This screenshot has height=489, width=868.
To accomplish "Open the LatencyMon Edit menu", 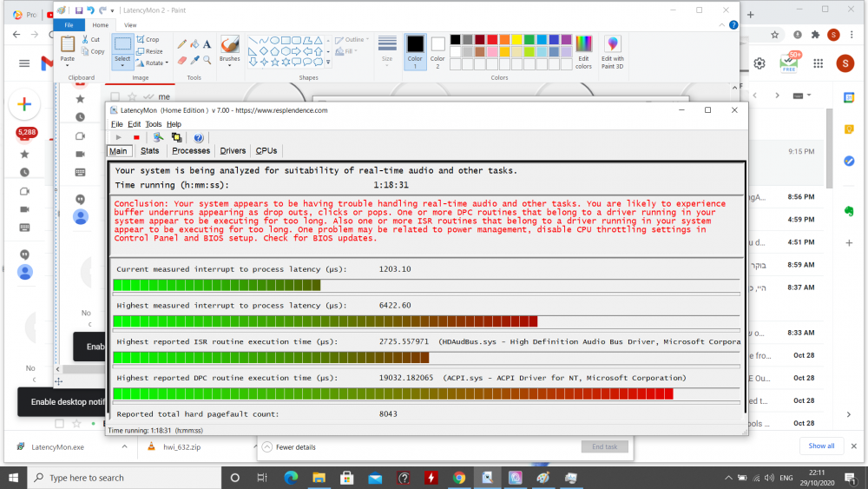I will pos(134,124).
